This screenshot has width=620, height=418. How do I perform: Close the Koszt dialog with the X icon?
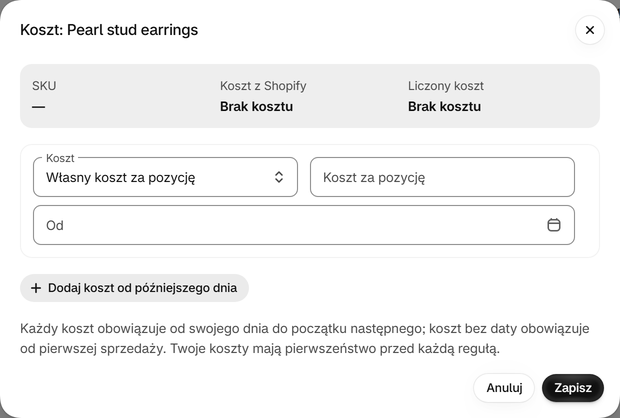pyautogui.click(x=590, y=30)
